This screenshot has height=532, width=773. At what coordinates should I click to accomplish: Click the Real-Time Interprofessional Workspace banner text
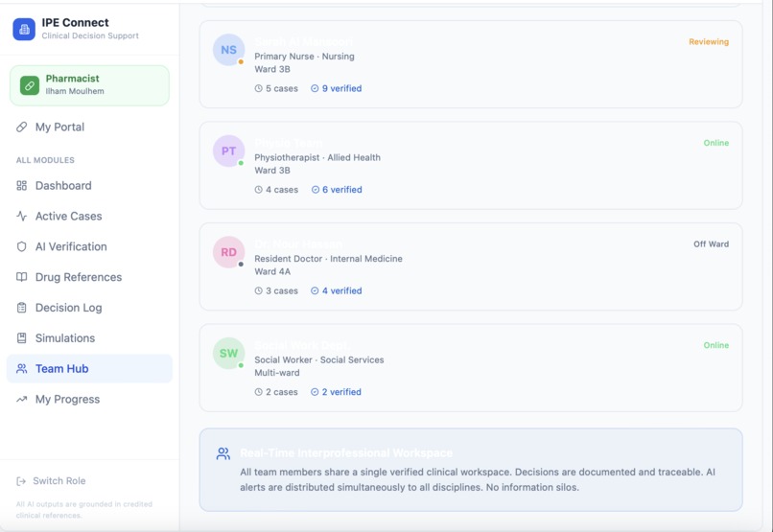pyautogui.click(x=346, y=453)
